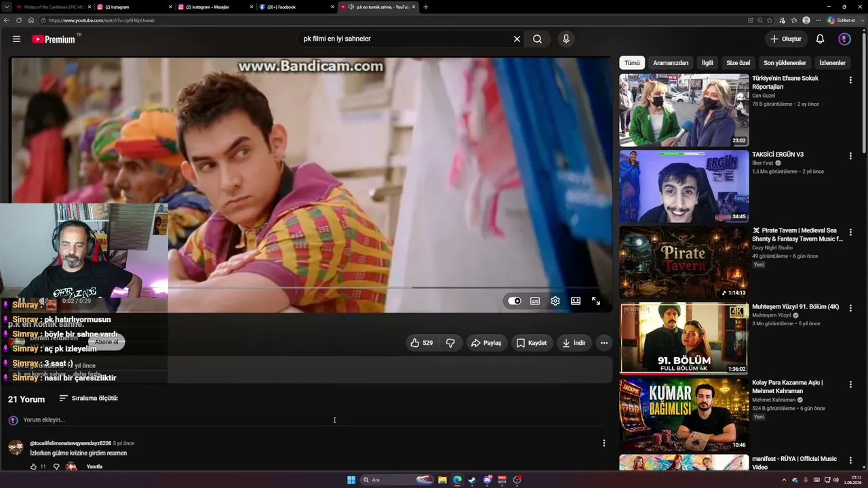Open a new browser tab
Image resolution: width=868 pixels, height=488 pixels.
[426, 7]
